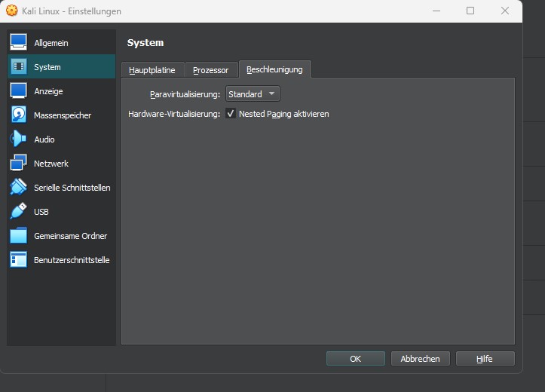Select Audio label in sidebar
Screen dimensions: 545x392
tap(44, 139)
